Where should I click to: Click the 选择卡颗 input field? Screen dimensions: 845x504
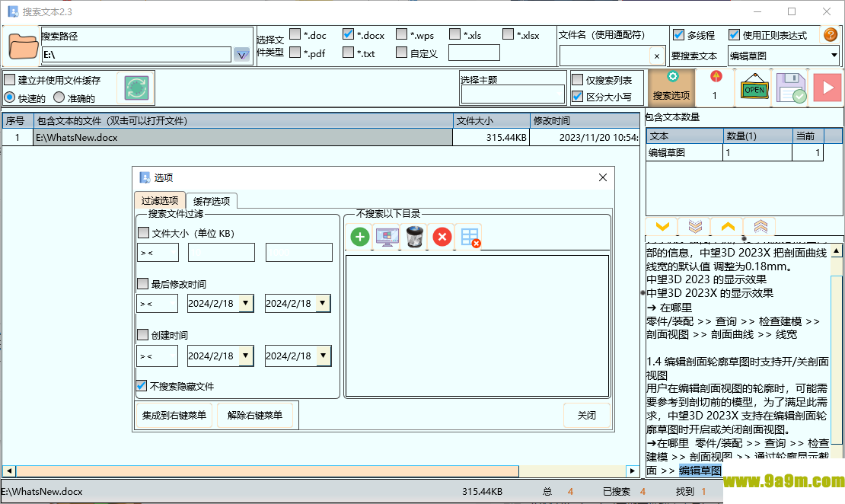point(512,94)
